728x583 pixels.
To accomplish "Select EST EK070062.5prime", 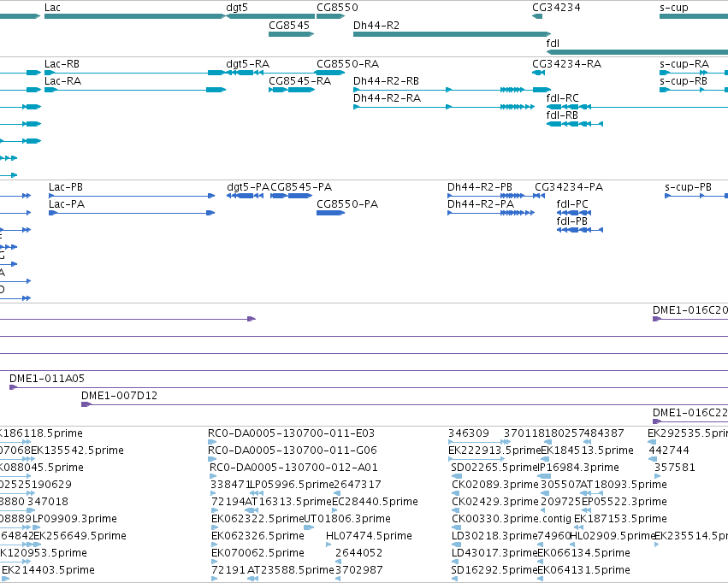I will (x=257, y=553).
